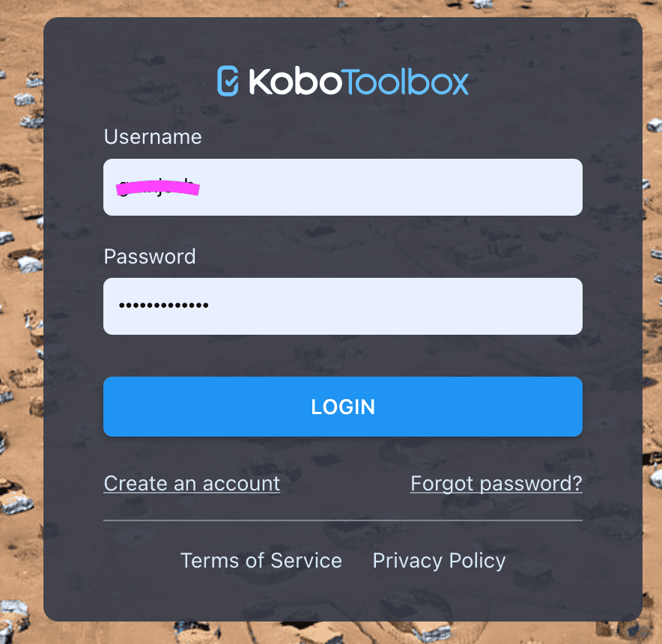Click the dark card gap between LOGIN and account links
The height and width of the screenshot is (644, 662).
click(x=343, y=454)
